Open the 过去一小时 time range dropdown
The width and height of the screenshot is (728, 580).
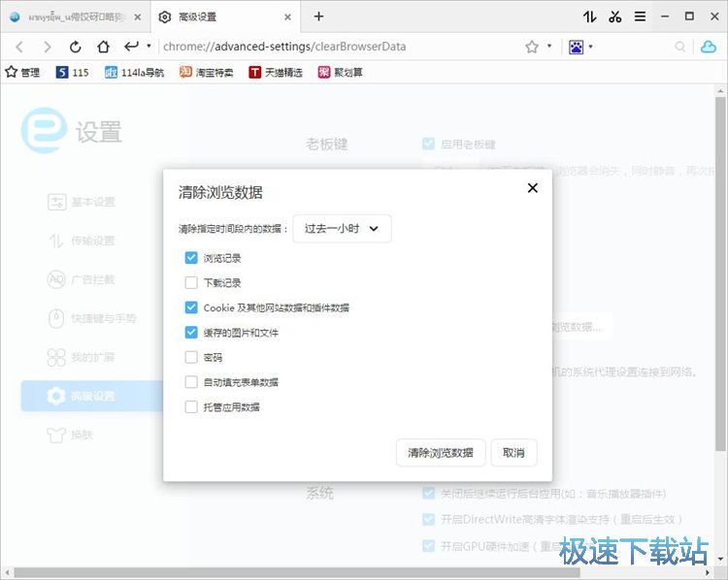pyautogui.click(x=343, y=228)
